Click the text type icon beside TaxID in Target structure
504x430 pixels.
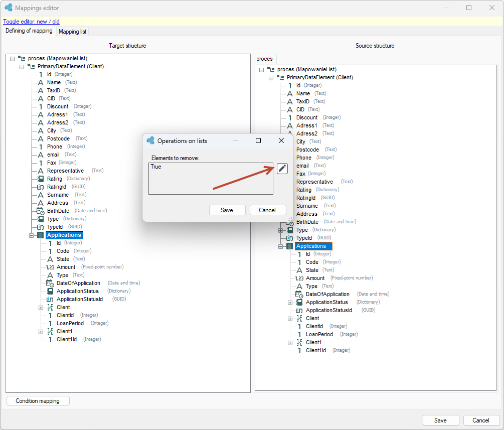coord(41,90)
